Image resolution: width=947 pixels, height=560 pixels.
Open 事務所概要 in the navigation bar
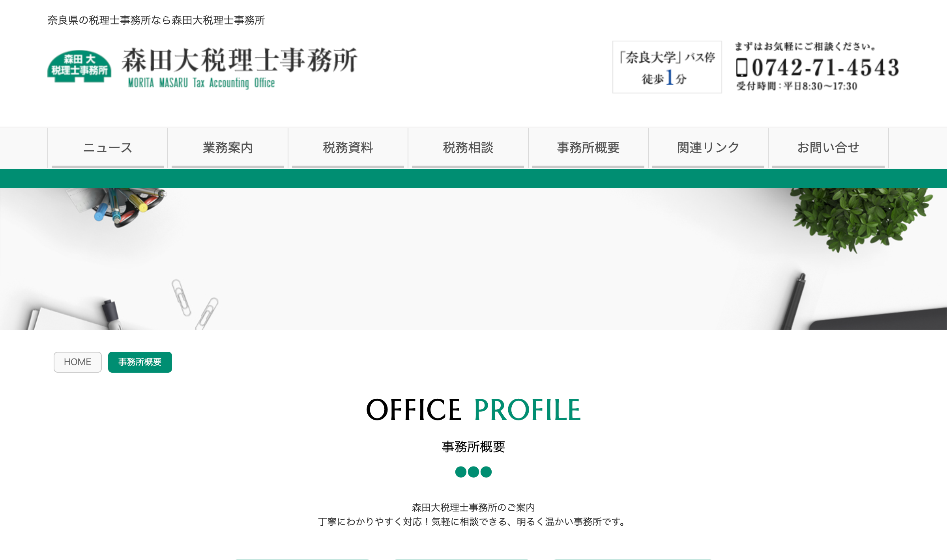[x=588, y=147]
